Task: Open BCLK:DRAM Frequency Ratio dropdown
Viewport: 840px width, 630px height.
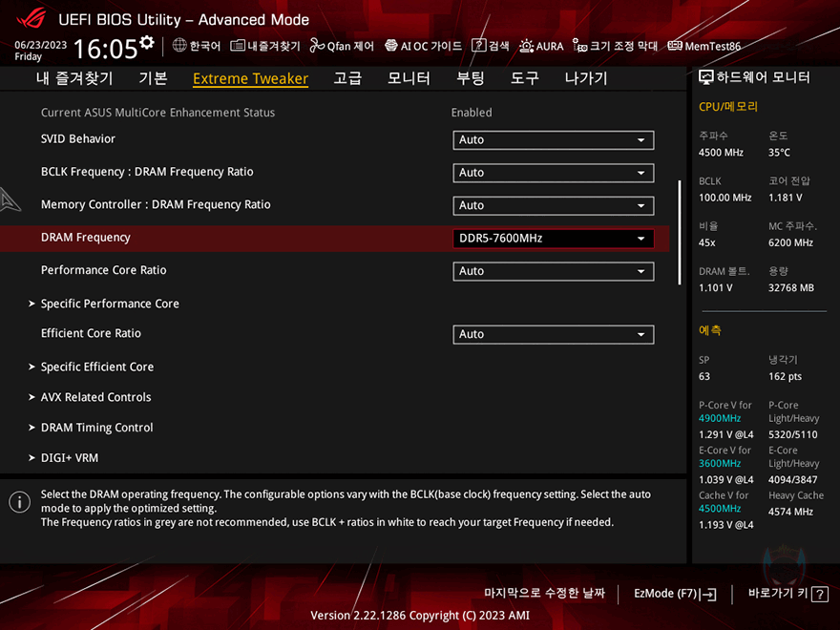Action: pos(554,173)
